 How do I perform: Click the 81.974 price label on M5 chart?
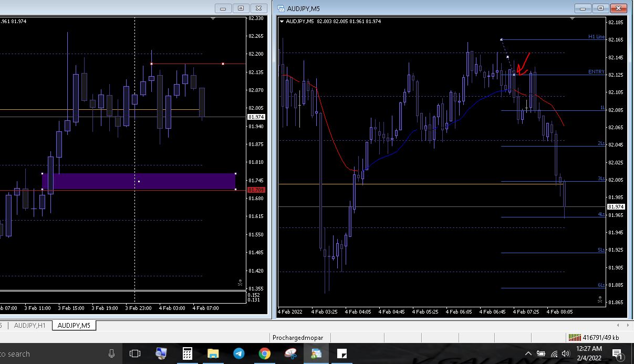tap(616, 207)
